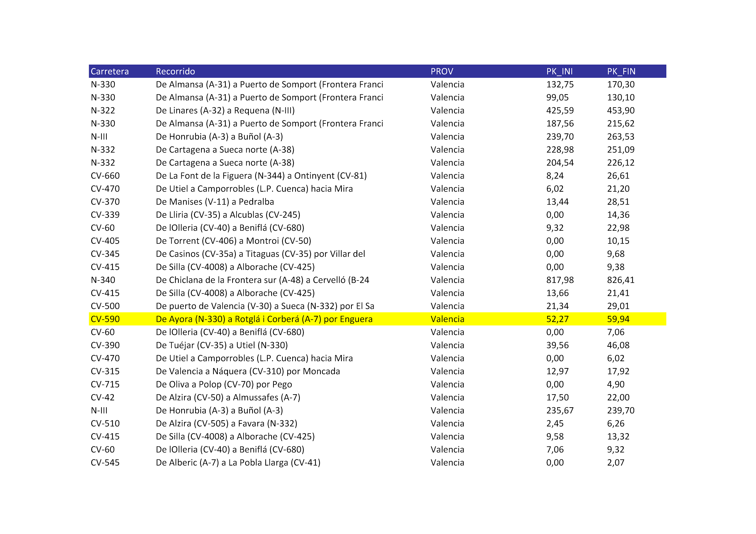The image size is (756, 534).
Task: Click PK_INI value 817,98
Action: pos(560,280)
